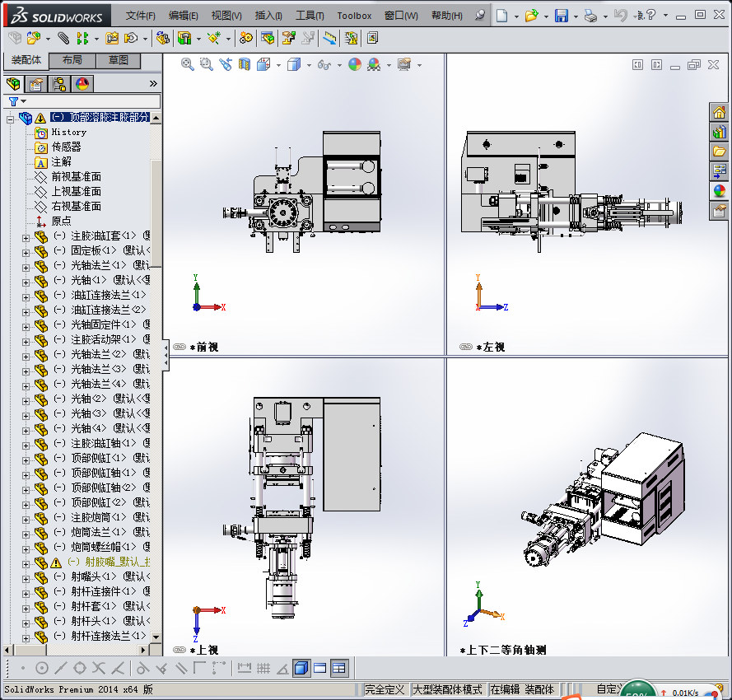
Task: Switch to the 草图 tab
Action: click(x=118, y=60)
